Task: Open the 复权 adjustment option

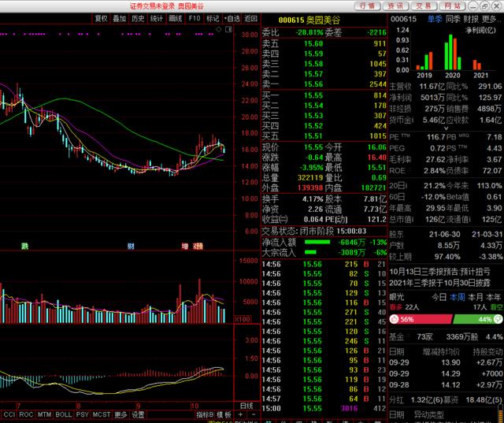Action: click(102, 19)
